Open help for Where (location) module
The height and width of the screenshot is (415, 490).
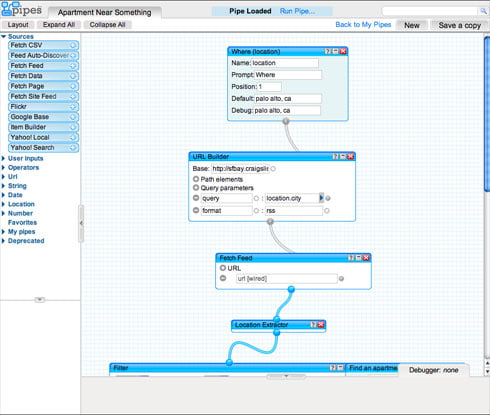click(x=328, y=51)
